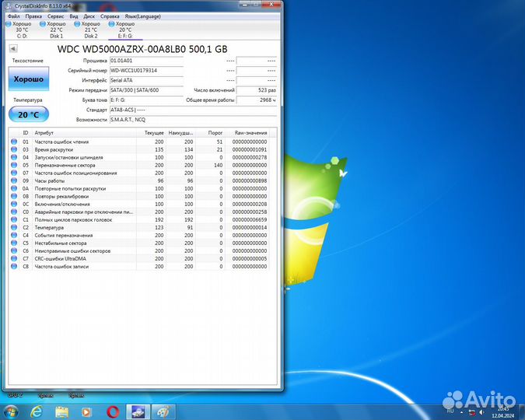Click the 20 °C temperature button
This screenshot has width=525, height=420.
tap(28, 114)
